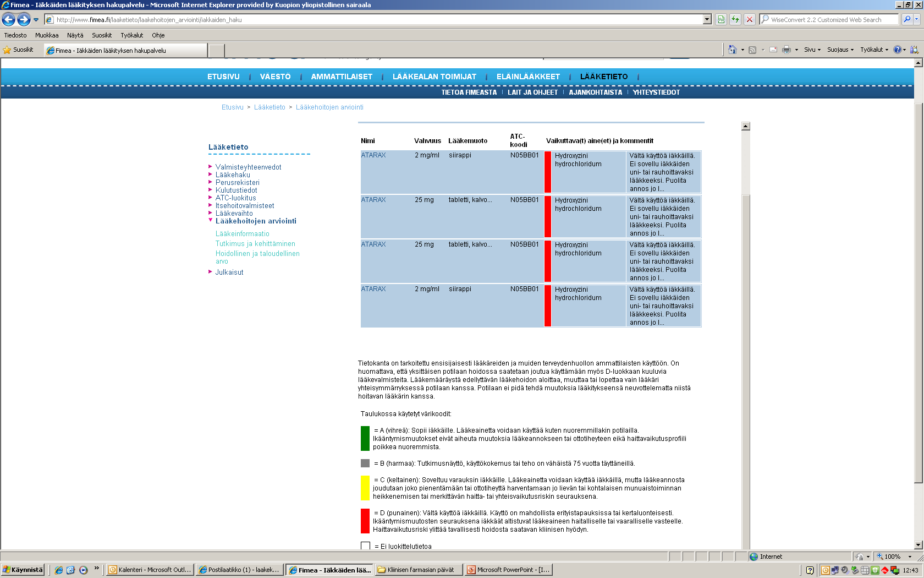
Task: Click the Internet Explorer quick launch icon
Action: click(59, 570)
